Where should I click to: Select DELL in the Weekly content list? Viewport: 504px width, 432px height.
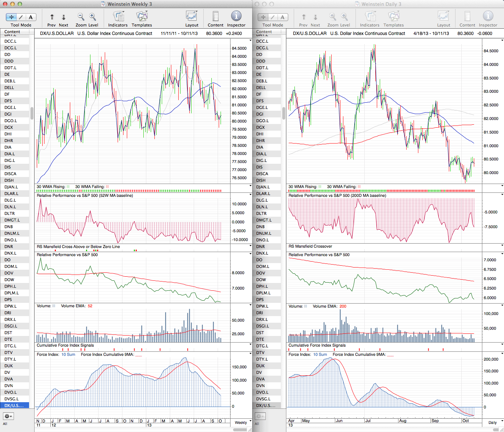click(x=9, y=88)
